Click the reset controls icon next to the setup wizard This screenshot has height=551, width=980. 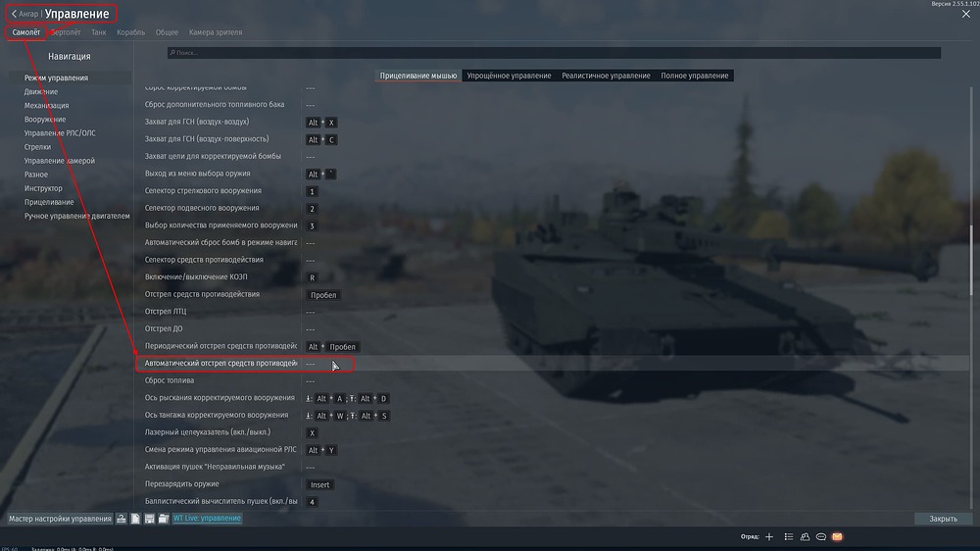point(122,519)
